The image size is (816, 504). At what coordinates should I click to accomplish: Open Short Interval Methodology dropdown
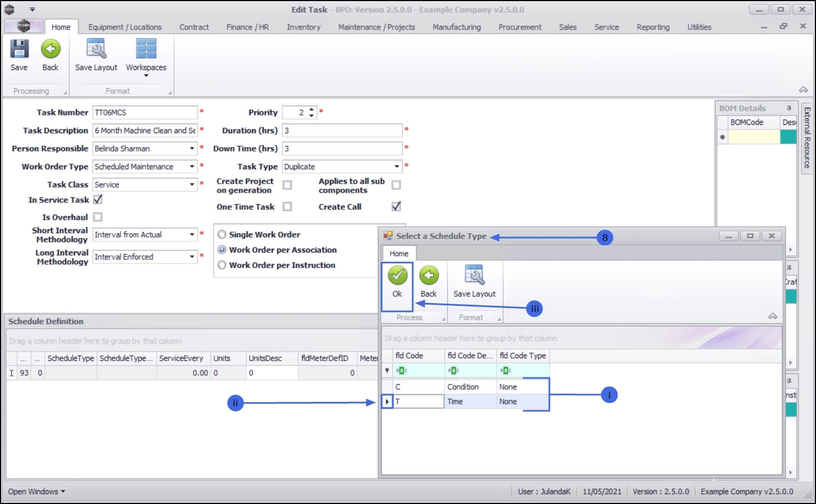pos(192,235)
